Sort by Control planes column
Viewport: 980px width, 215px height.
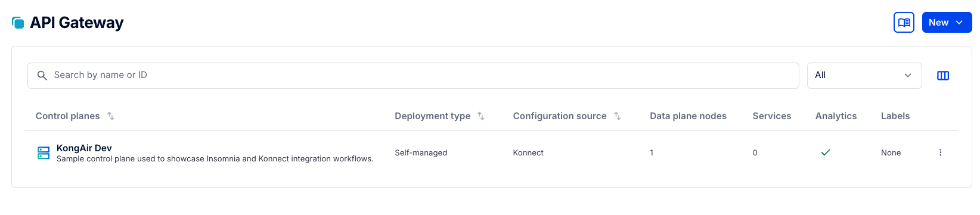75,116
